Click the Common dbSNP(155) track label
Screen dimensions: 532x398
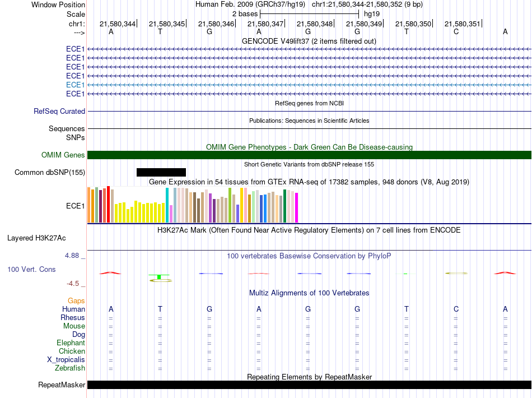49,173
